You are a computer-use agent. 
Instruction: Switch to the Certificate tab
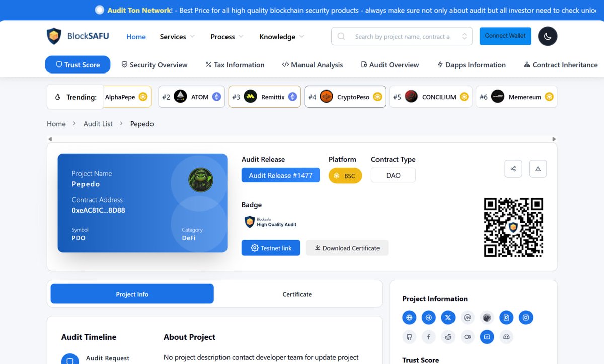(297, 294)
